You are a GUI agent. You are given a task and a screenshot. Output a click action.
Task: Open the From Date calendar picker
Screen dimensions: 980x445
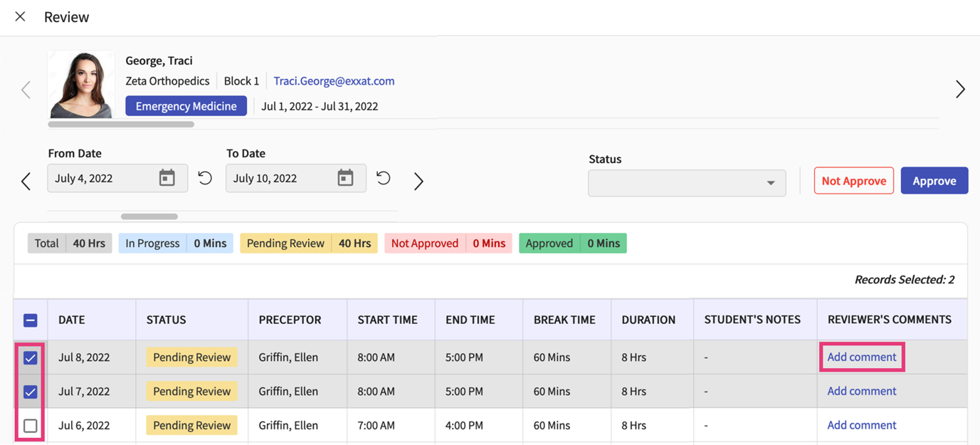tap(167, 178)
